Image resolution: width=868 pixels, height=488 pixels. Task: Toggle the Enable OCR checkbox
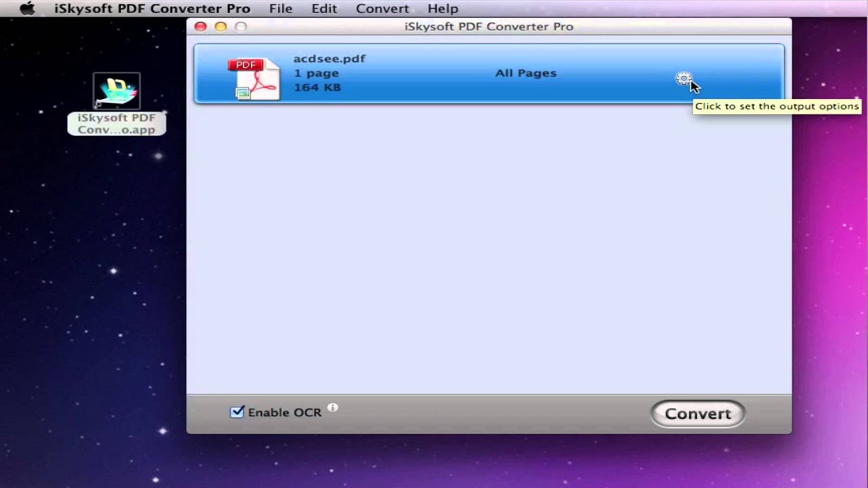(237, 411)
